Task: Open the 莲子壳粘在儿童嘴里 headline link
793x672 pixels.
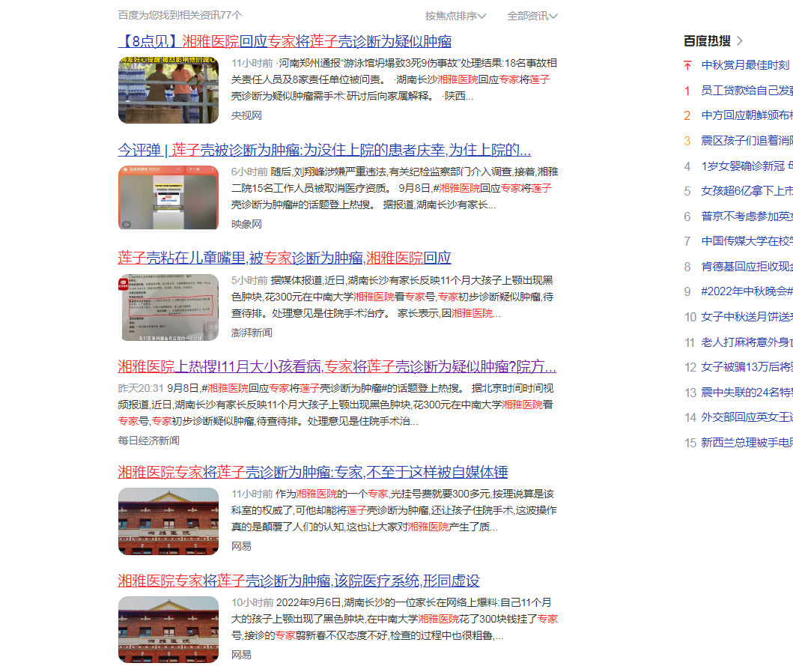Action: tap(285, 258)
